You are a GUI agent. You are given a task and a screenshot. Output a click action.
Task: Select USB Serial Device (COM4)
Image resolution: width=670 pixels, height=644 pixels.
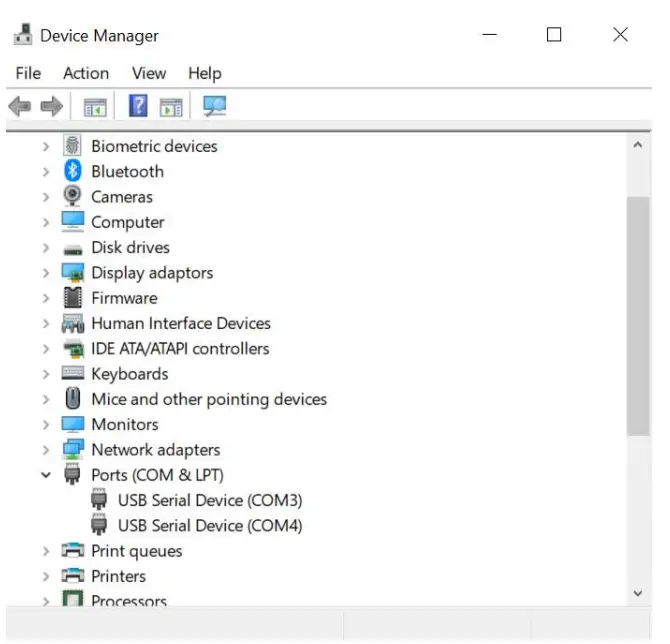(209, 525)
